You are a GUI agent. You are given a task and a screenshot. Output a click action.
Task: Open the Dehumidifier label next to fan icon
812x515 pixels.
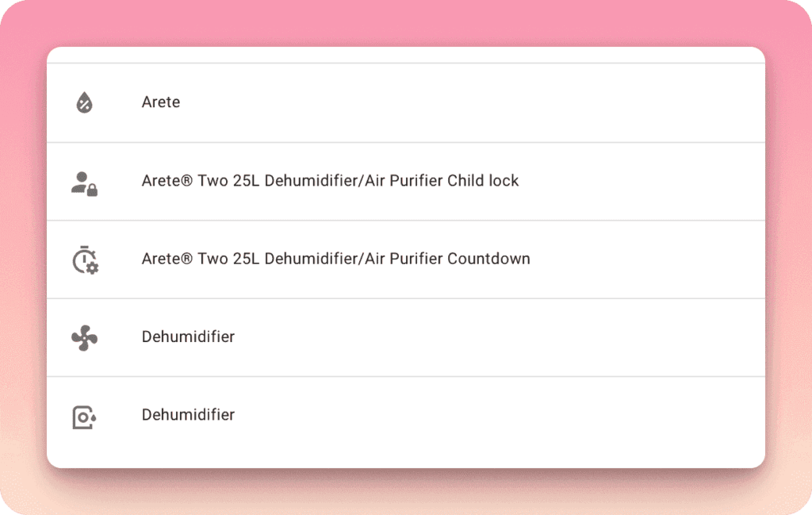(188, 336)
